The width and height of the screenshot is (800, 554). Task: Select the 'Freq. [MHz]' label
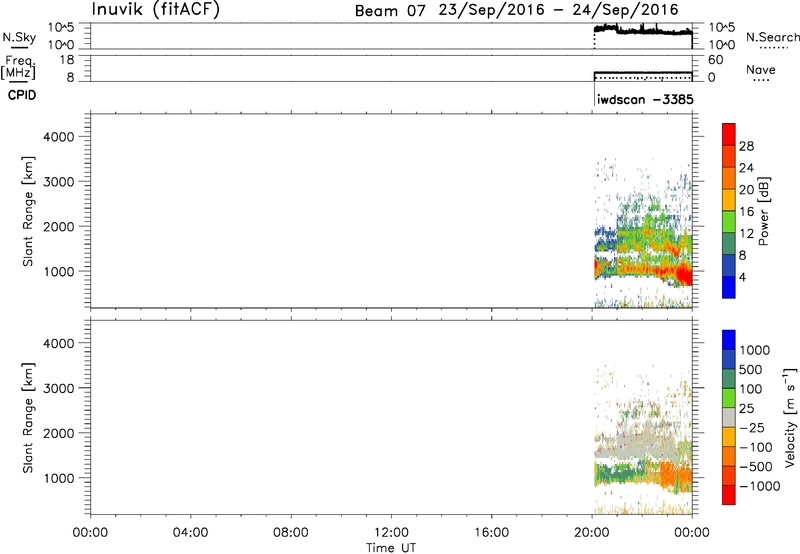(x=19, y=67)
